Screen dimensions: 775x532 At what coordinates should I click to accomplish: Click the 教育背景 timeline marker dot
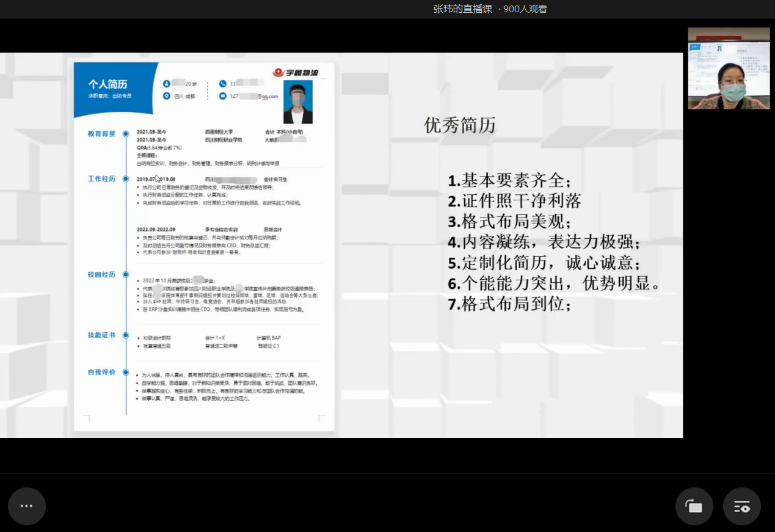[126, 134]
